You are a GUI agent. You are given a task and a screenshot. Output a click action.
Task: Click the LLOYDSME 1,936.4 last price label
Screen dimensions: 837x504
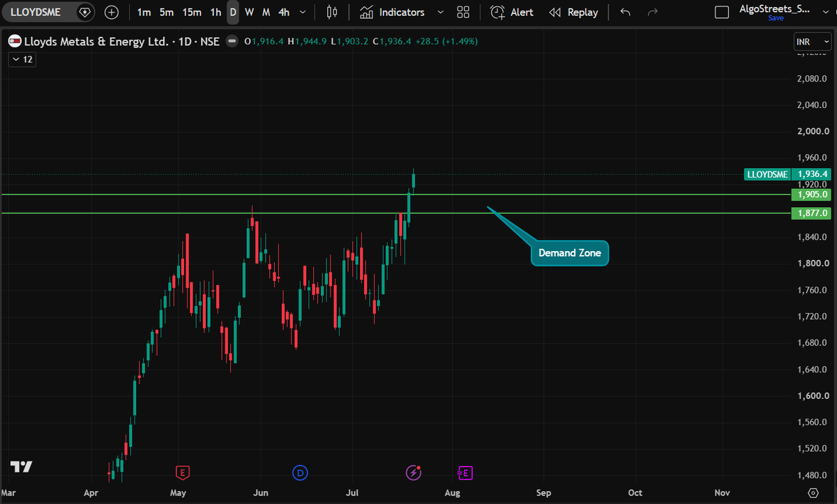(x=787, y=174)
